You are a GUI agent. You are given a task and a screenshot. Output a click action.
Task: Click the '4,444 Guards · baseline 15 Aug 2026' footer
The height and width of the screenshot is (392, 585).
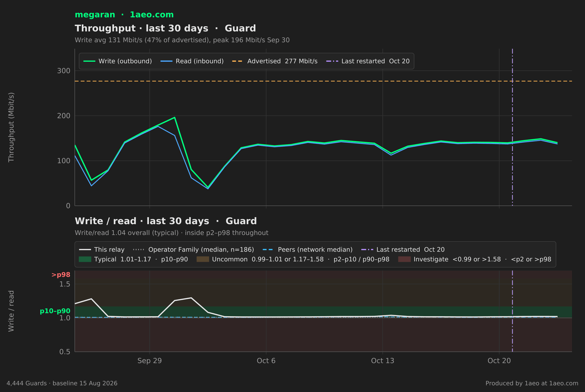coord(62,383)
